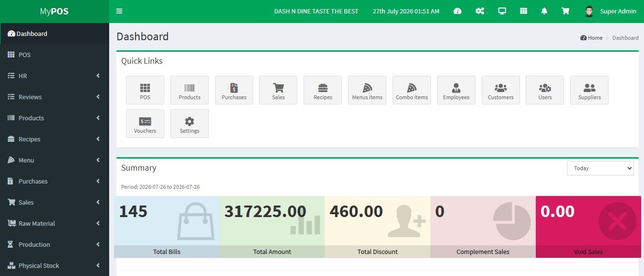Click Total Bills footer label

tap(167, 252)
